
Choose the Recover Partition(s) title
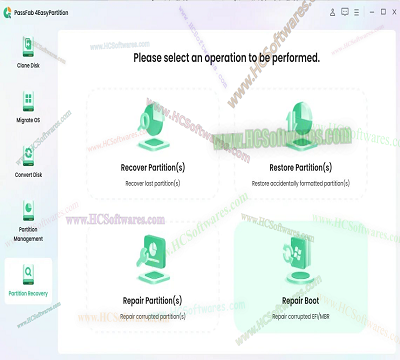153,167
